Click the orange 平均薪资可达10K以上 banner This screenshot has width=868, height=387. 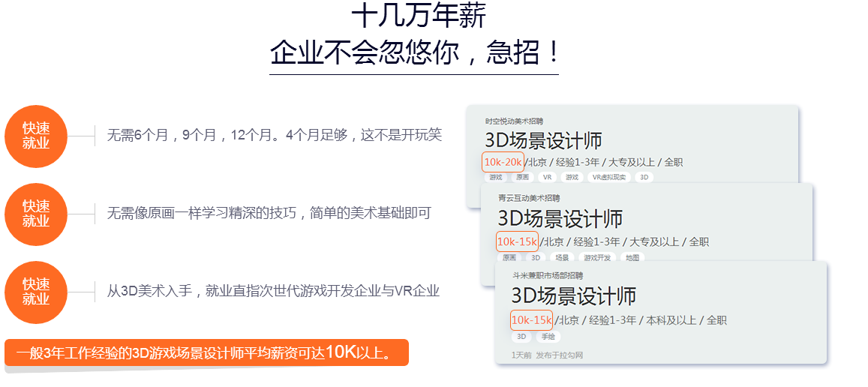pyautogui.click(x=206, y=352)
